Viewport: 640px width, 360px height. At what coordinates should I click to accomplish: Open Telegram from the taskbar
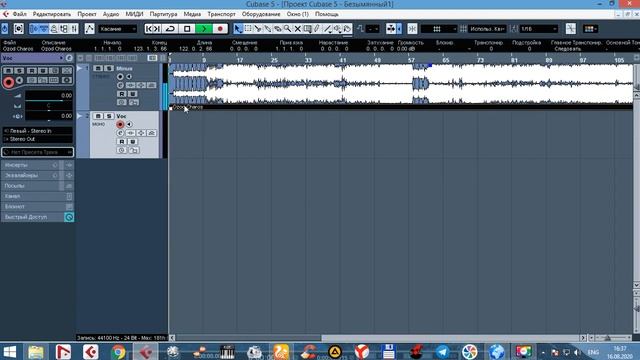point(442,352)
